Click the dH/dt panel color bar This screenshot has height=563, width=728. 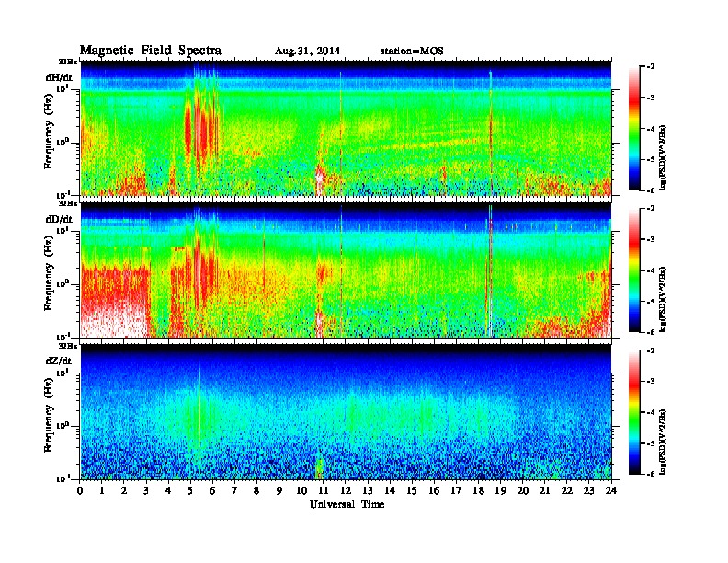point(633,129)
